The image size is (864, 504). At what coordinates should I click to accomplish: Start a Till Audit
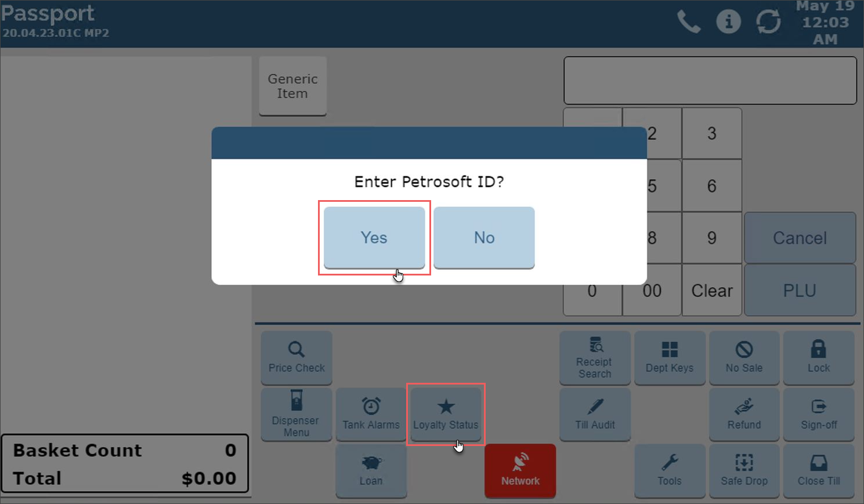[x=595, y=414]
